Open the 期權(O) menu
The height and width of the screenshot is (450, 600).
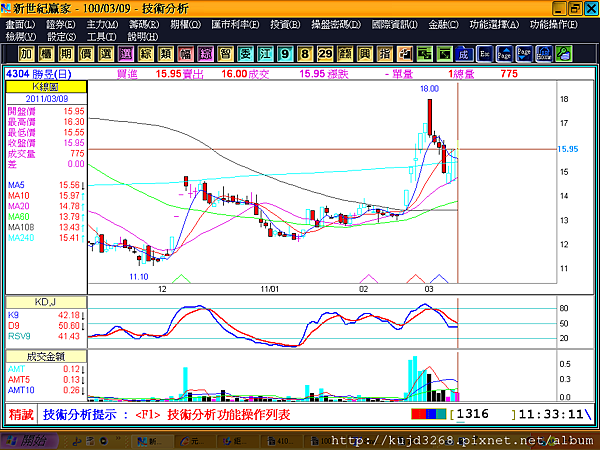pyautogui.click(x=186, y=24)
